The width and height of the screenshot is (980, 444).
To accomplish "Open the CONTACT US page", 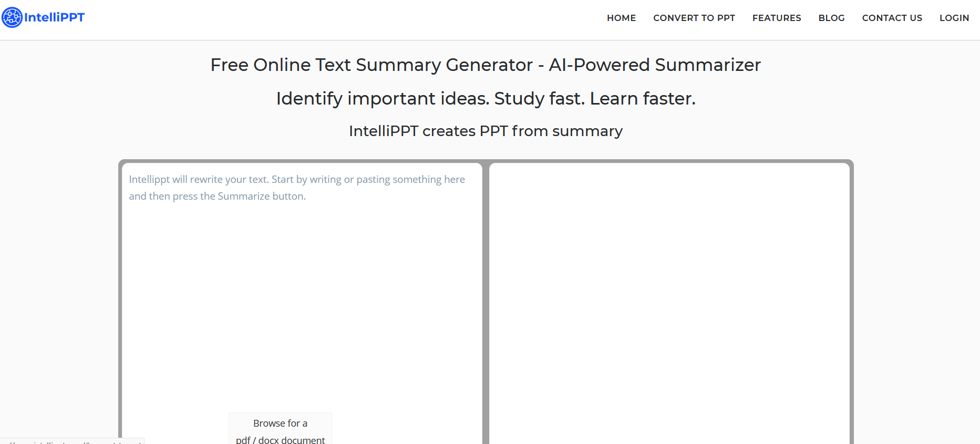I will pos(892,18).
